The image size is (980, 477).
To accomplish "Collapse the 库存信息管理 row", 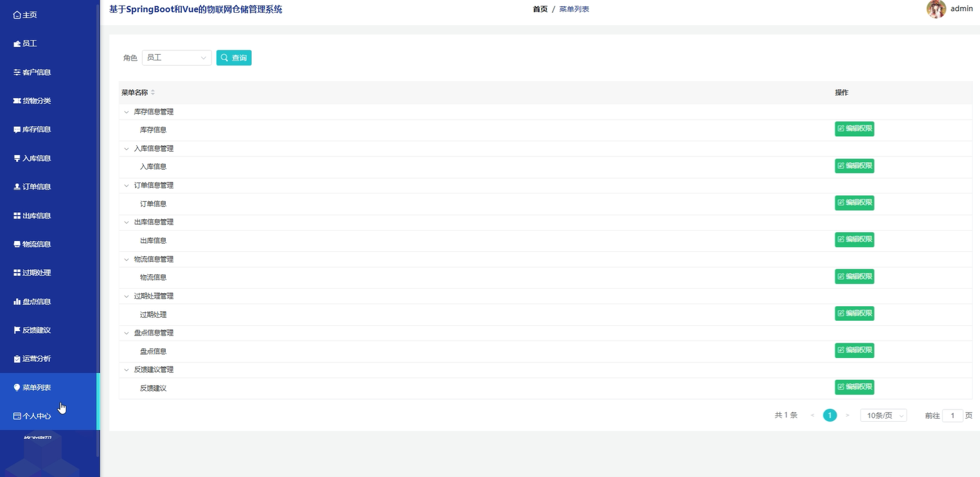I will click(127, 112).
